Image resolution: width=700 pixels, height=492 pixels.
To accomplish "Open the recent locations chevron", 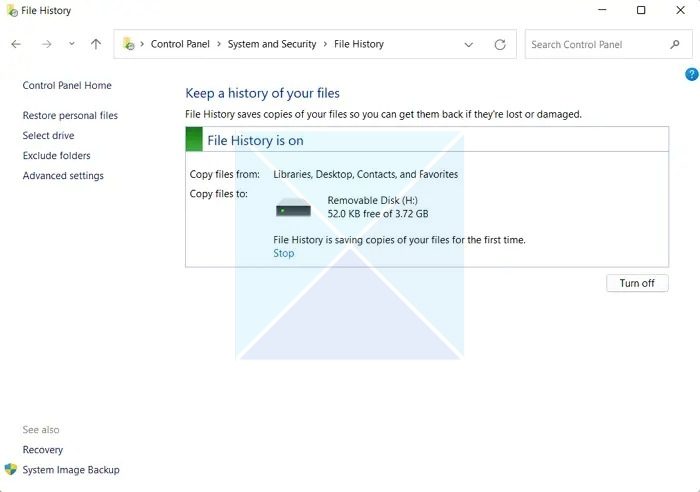I will click(x=71, y=44).
